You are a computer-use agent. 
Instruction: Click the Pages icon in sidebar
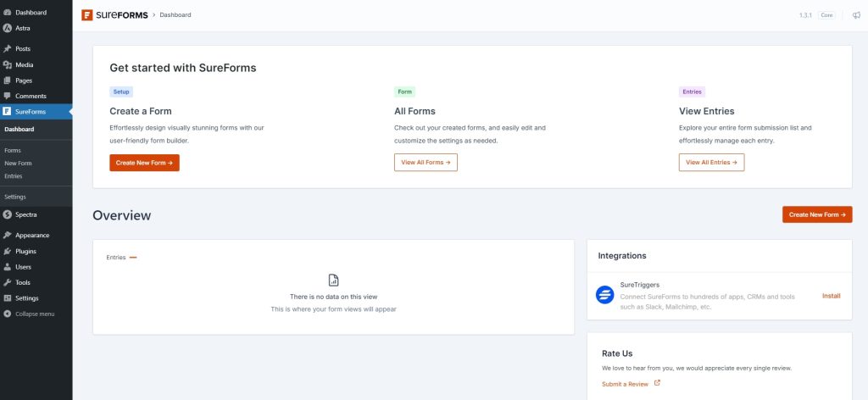7,81
